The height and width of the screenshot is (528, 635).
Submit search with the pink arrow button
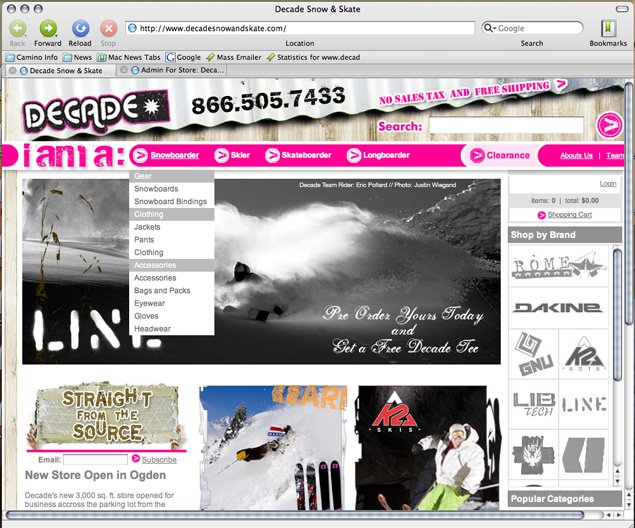pyautogui.click(x=609, y=124)
